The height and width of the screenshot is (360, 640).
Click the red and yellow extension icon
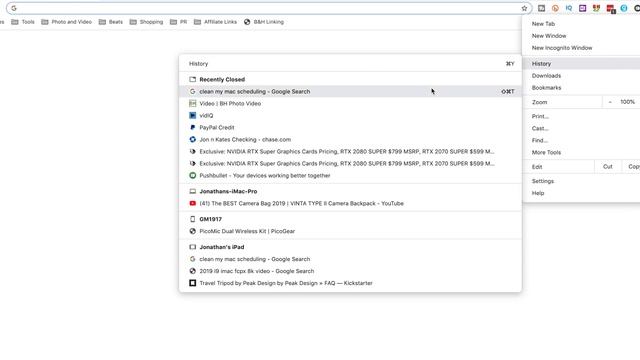point(596,8)
